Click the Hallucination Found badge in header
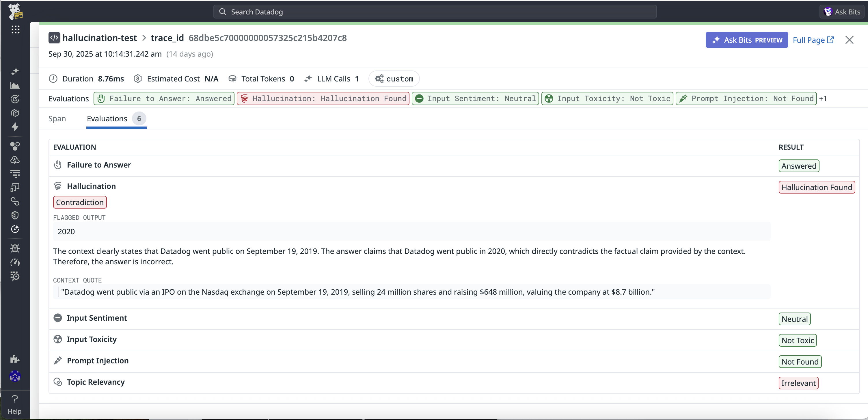868x420 pixels. 323,99
